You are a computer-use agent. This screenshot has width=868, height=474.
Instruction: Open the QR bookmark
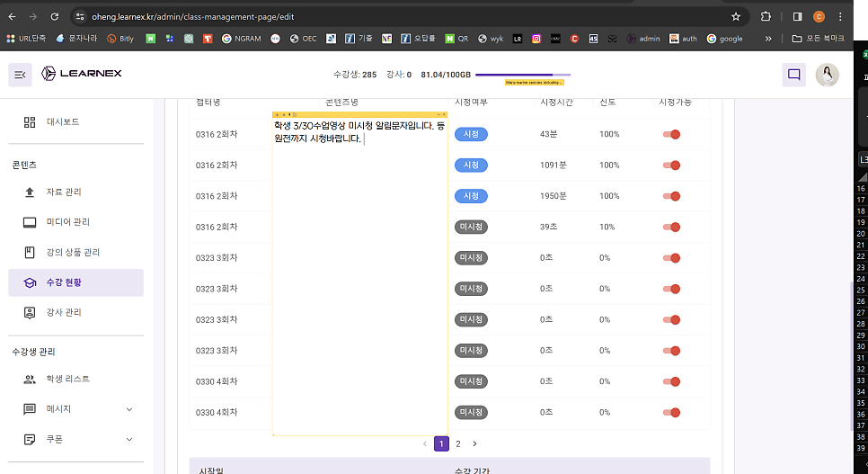(x=457, y=39)
